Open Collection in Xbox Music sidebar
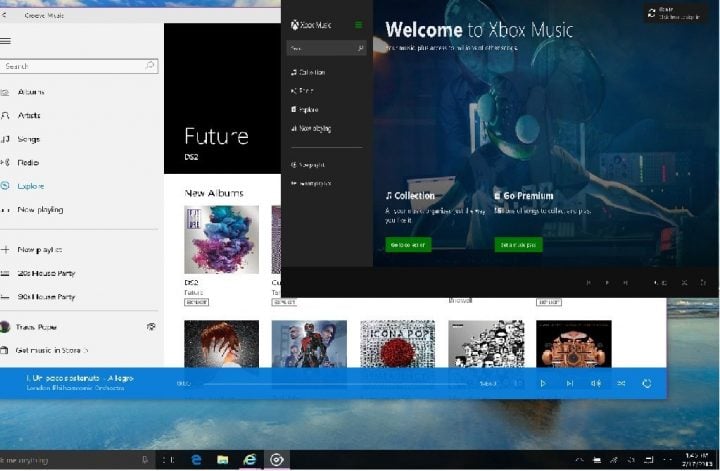720x471 pixels. click(308, 73)
